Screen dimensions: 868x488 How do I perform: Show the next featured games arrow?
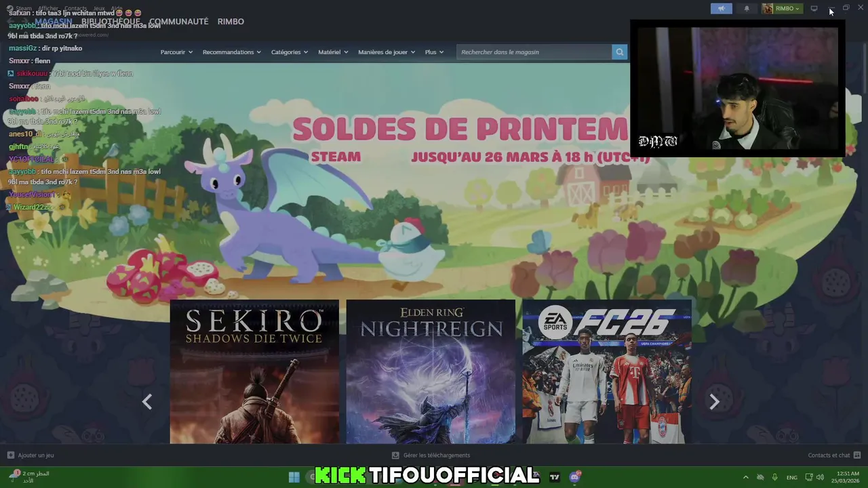pos(714,402)
